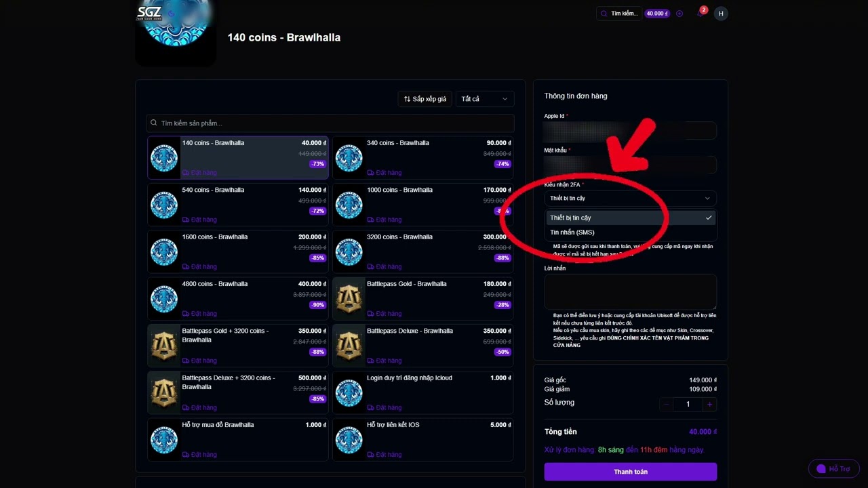The width and height of the screenshot is (868, 488).
Task: Select the 3200 coins - Brawlhalla product icon
Action: [349, 251]
